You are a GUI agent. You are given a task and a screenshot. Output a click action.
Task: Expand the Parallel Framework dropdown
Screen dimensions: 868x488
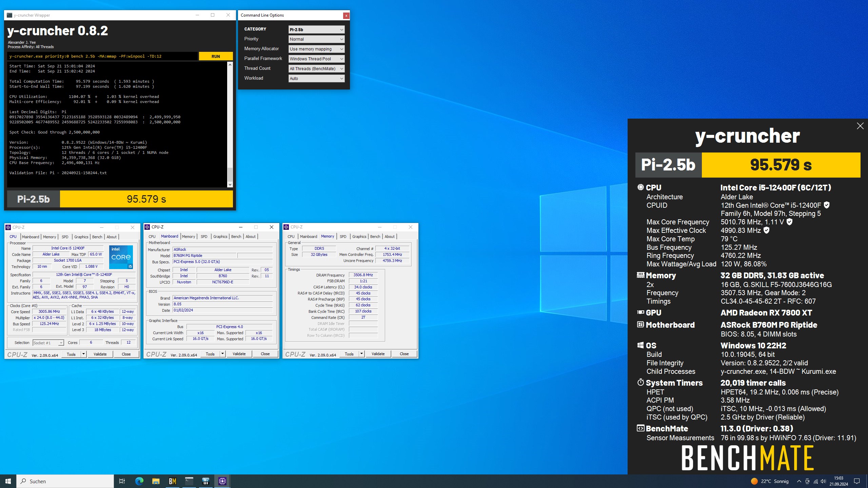click(316, 59)
